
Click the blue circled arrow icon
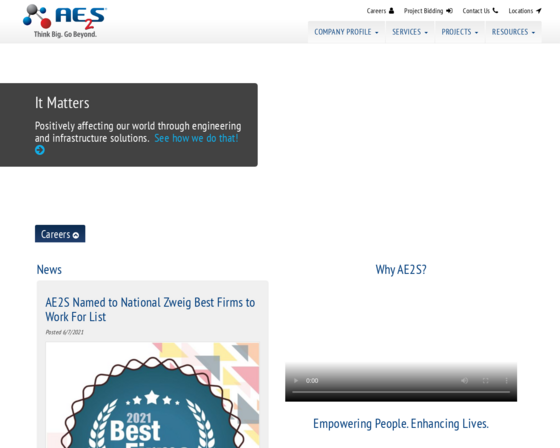coord(40,150)
